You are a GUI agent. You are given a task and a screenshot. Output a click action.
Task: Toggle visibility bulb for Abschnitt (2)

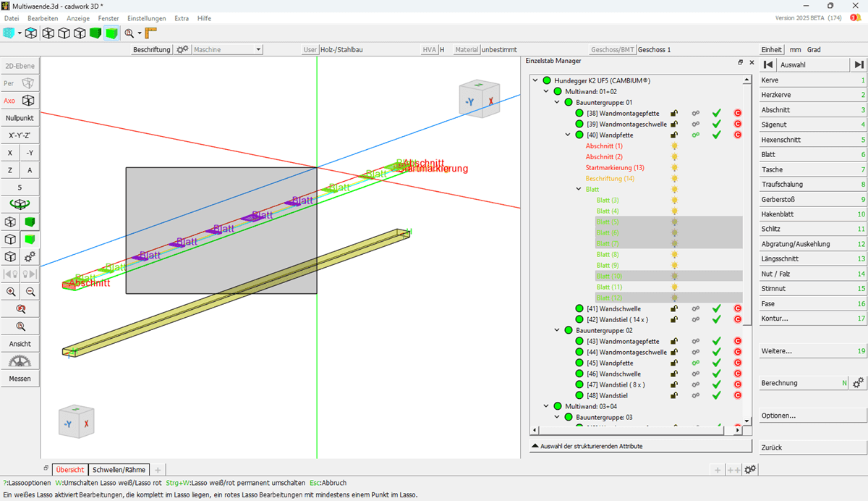[674, 157]
